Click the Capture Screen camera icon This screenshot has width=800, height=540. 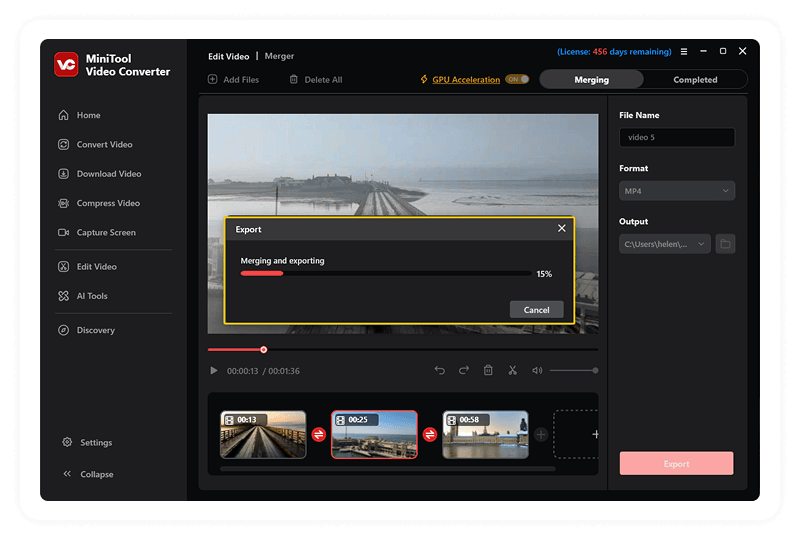[x=63, y=232]
